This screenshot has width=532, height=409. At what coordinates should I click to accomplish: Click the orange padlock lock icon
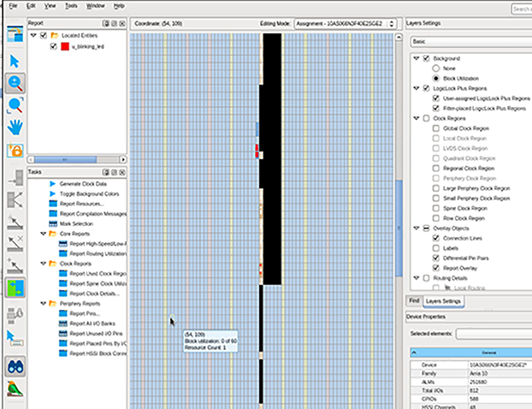(15, 151)
